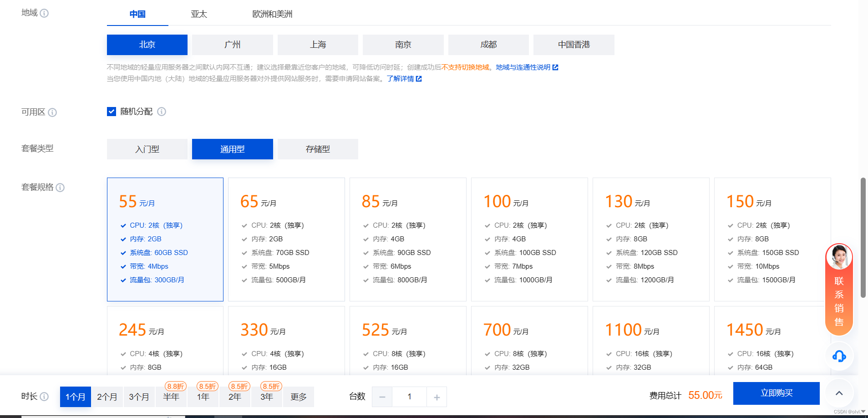This screenshot has height=418, width=868.
Task: Select the 1100 元/月 plan card
Action: coord(651,341)
